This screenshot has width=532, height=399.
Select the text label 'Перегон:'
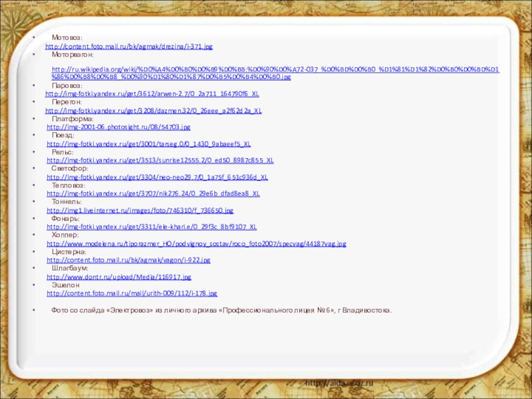pyautogui.click(x=66, y=102)
